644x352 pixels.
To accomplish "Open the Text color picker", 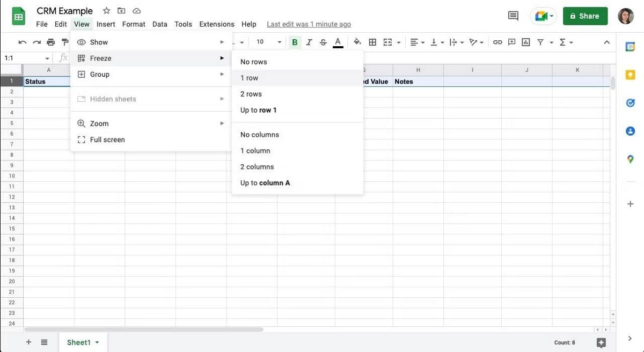I will (x=337, y=41).
